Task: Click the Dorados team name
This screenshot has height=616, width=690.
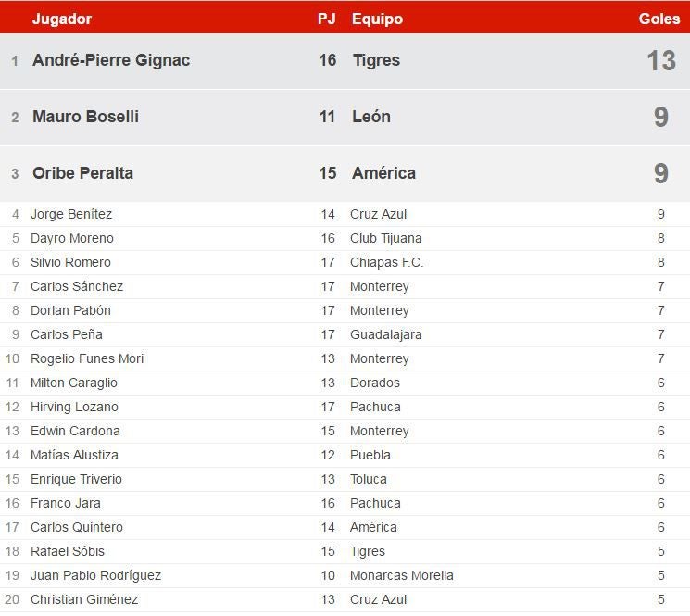Action: 375,383
